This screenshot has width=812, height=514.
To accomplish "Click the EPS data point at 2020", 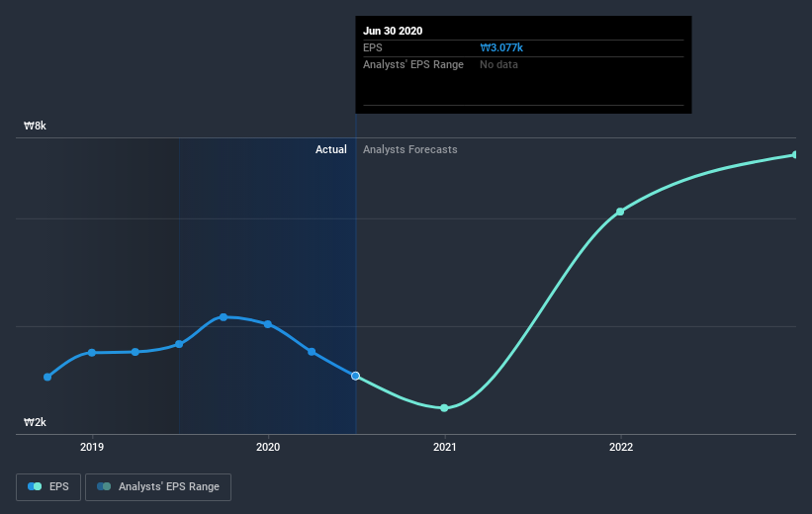I will [268, 324].
